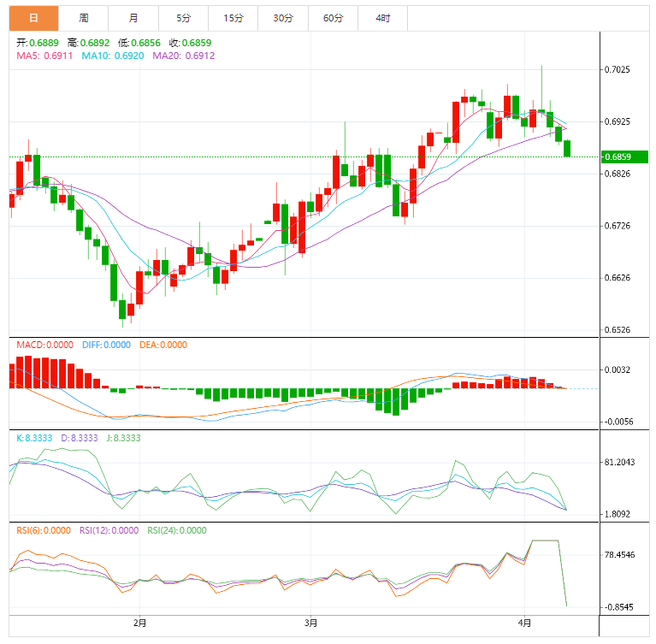Click the 2月 date axis marker
The height and width of the screenshot is (644, 656).
pos(139,623)
